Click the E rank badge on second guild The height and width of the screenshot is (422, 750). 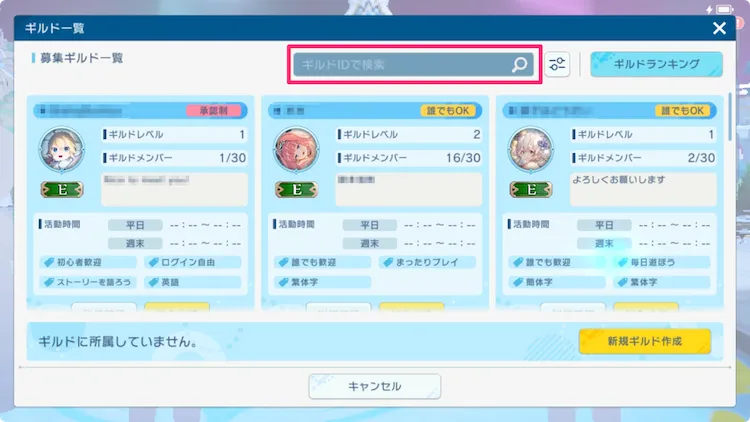[x=297, y=190]
